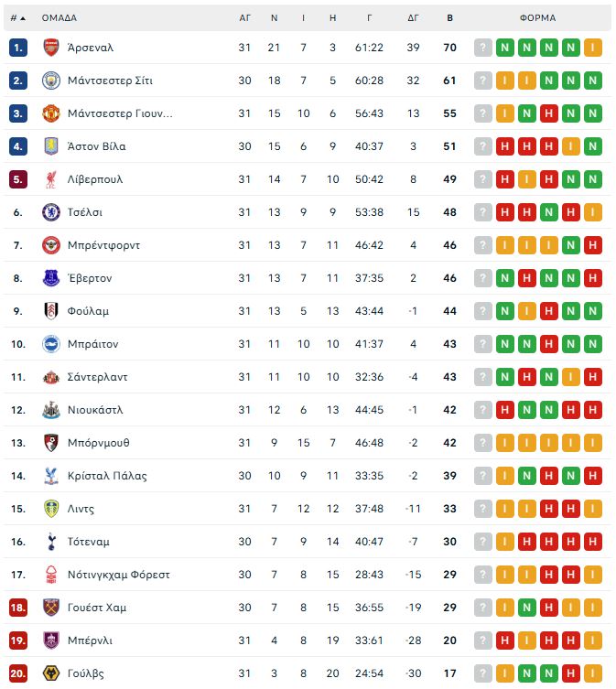The image size is (616, 689).
Task: Sort standings by Β points header
Action: [449, 17]
